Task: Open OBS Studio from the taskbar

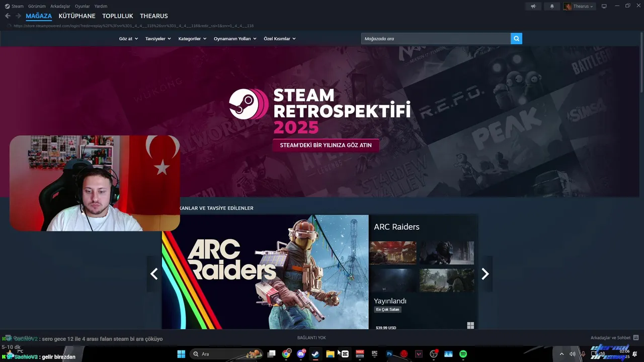Action: point(433,354)
